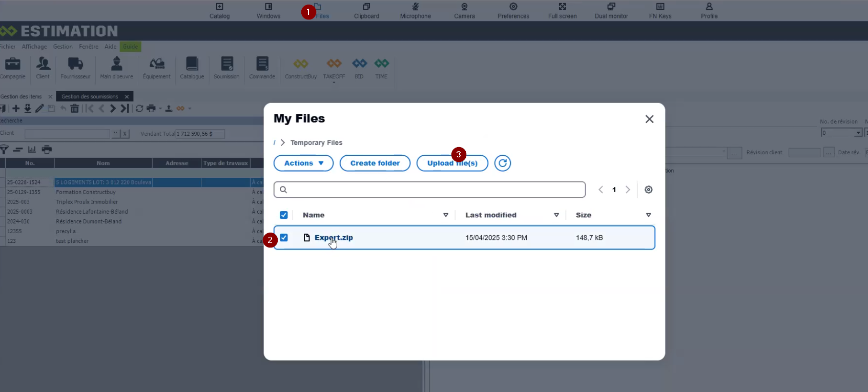Click the Create folder button
Screen dimensions: 868x392
[x=375, y=163]
